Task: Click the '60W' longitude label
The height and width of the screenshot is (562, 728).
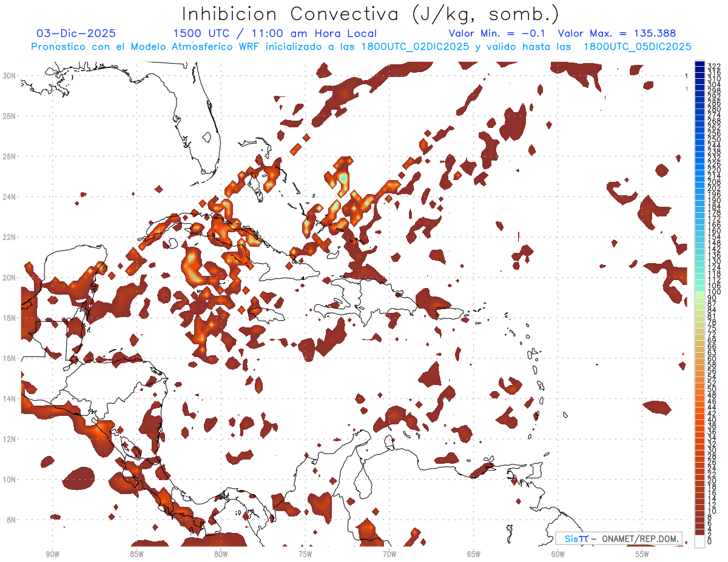Action: (558, 554)
